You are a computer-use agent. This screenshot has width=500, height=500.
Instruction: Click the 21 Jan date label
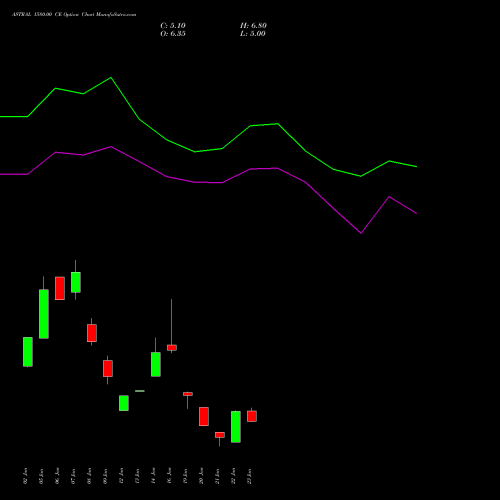point(218,476)
